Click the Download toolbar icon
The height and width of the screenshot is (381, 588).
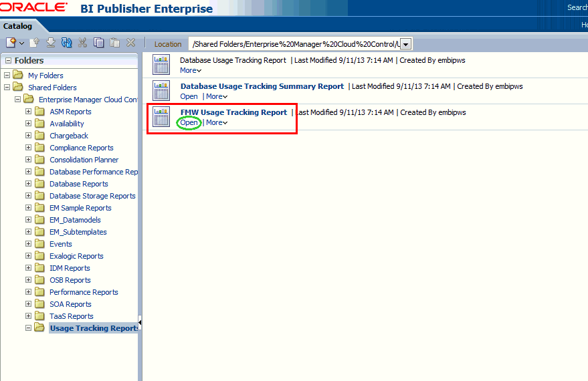click(51, 43)
